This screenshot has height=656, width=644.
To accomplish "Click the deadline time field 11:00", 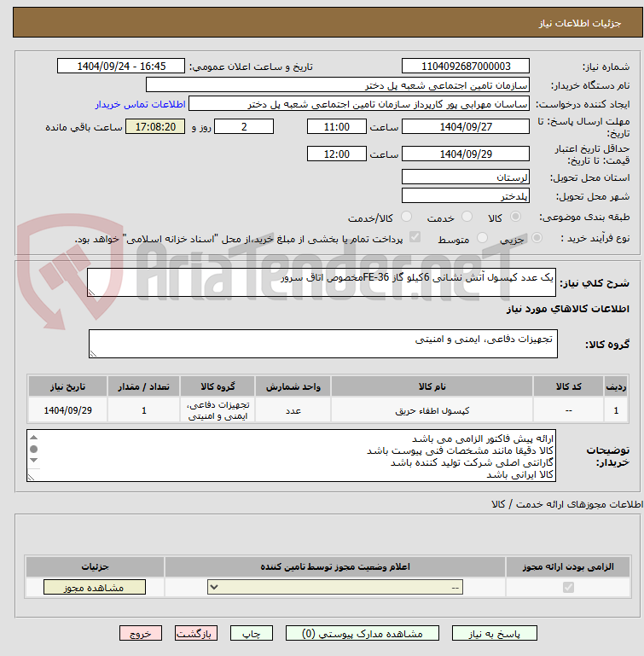I will tap(336, 126).
